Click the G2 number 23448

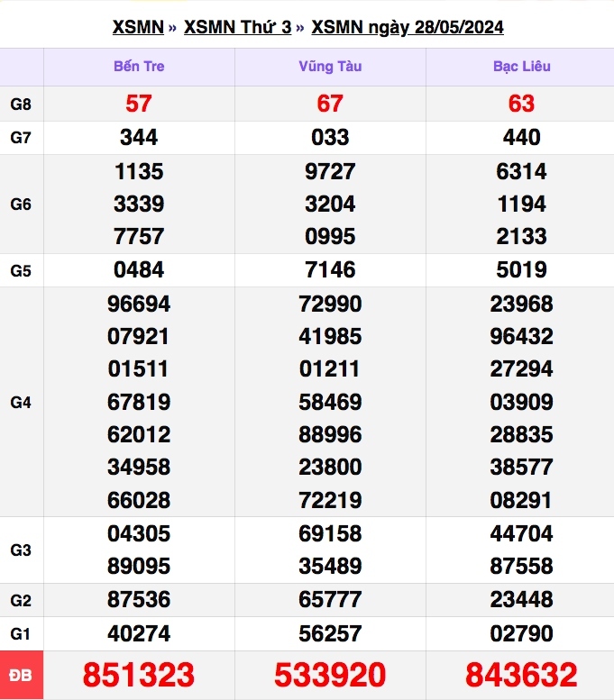pos(521,600)
